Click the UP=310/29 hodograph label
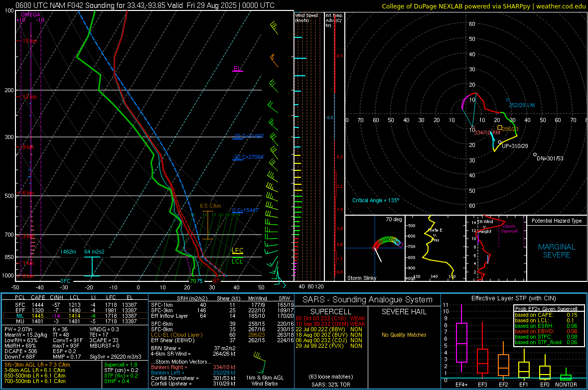588x390 pixels. click(x=514, y=146)
